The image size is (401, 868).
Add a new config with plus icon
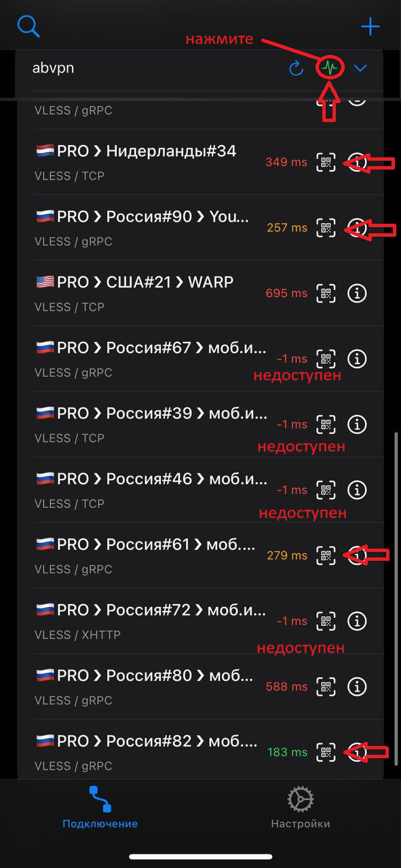pos(370,27)
